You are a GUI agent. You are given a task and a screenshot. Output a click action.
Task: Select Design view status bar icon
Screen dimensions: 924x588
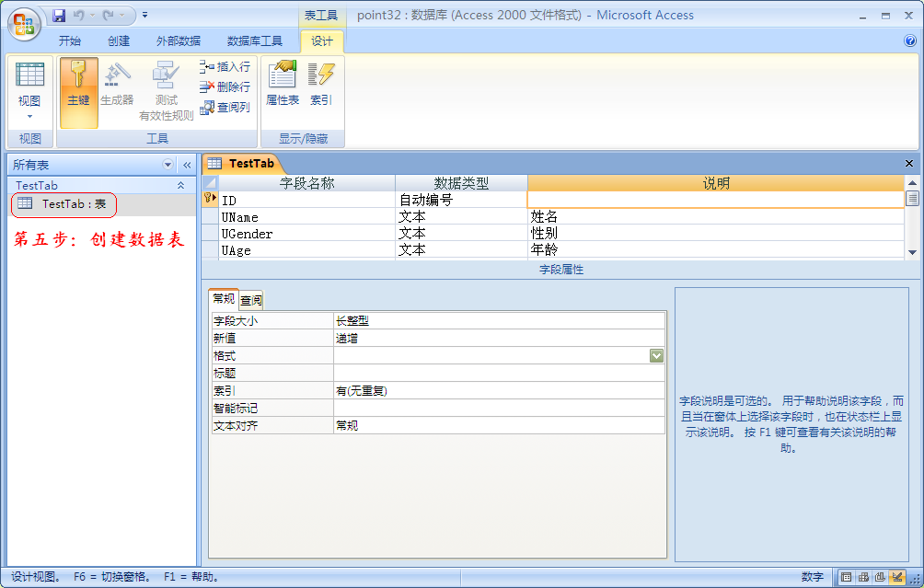coord(897,577)
